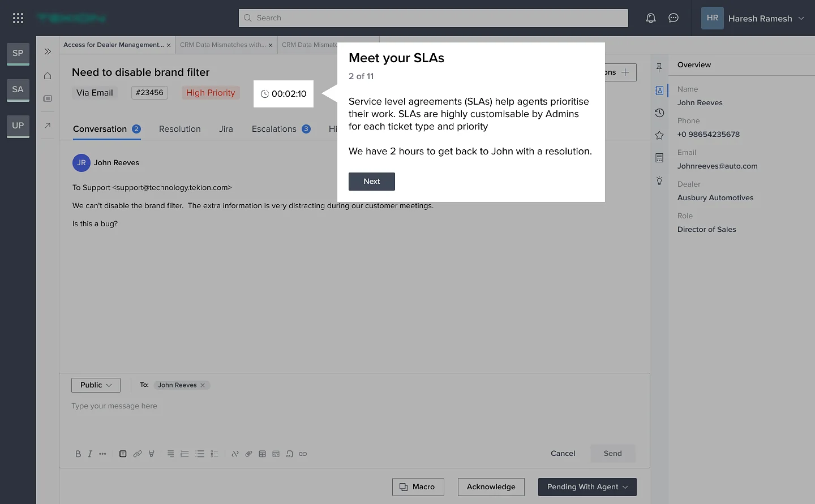
Task: Click in the top Search field
Action: click(x=434, y=18)
